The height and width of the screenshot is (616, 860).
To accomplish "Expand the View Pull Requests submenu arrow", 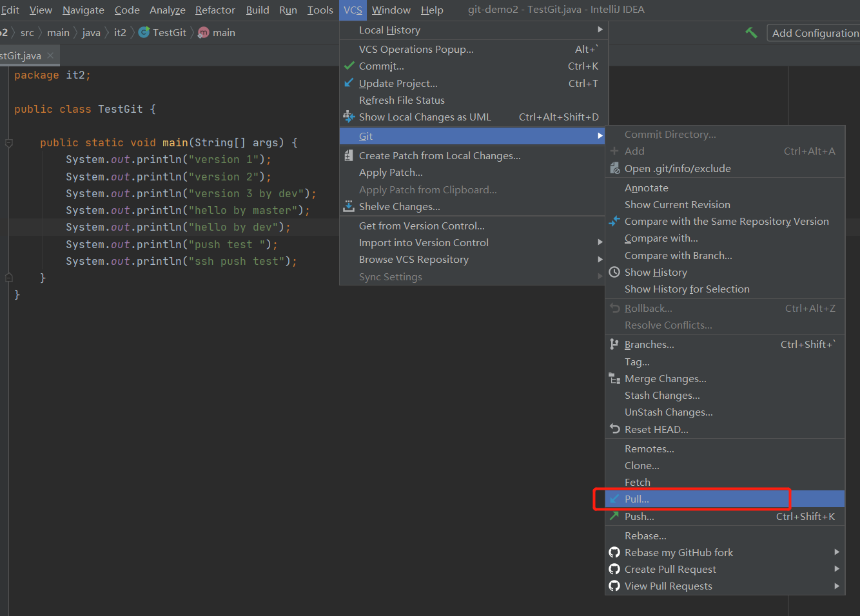I will pyautogui.click(x=837, y=586).
